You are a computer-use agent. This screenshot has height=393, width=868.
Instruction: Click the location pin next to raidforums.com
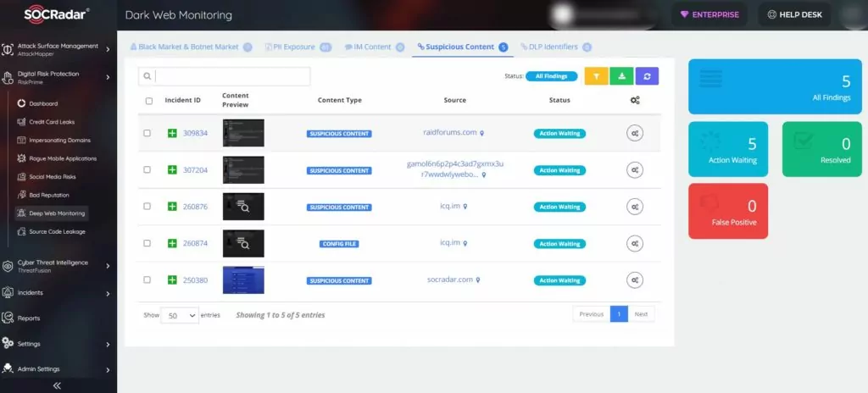pyautogui.click(x=482, y=133)
